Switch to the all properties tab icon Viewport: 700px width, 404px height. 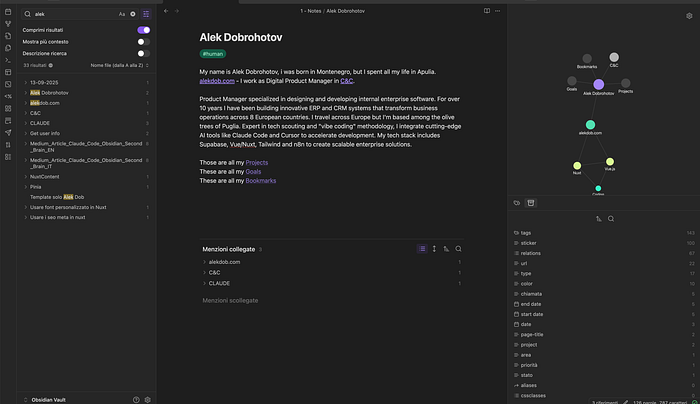[x=530, y=203]
